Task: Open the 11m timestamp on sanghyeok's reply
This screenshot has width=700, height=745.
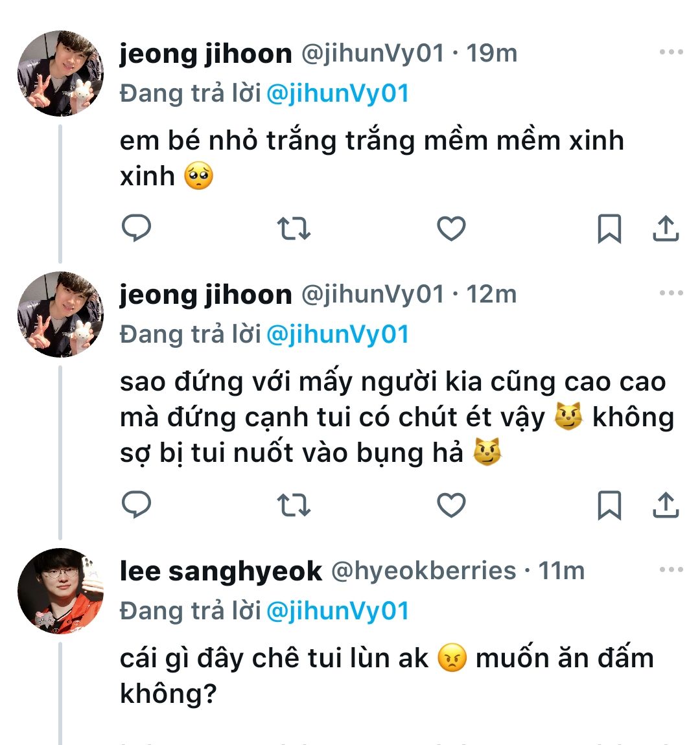Action: point(561,571)
